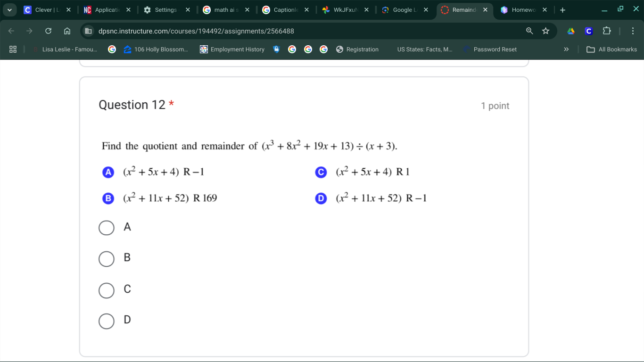Switch to the WkJFxu photos tab
Viewport: 644px width, 362px height.
pos(345,10)
